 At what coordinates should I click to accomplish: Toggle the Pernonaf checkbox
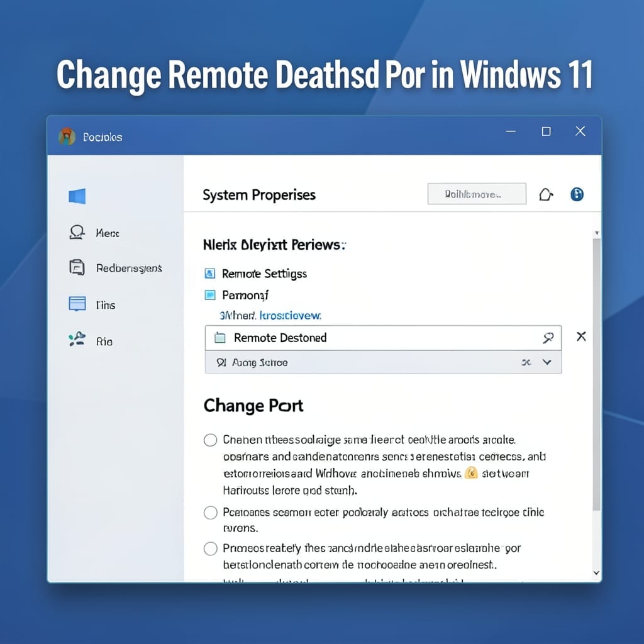210,295
